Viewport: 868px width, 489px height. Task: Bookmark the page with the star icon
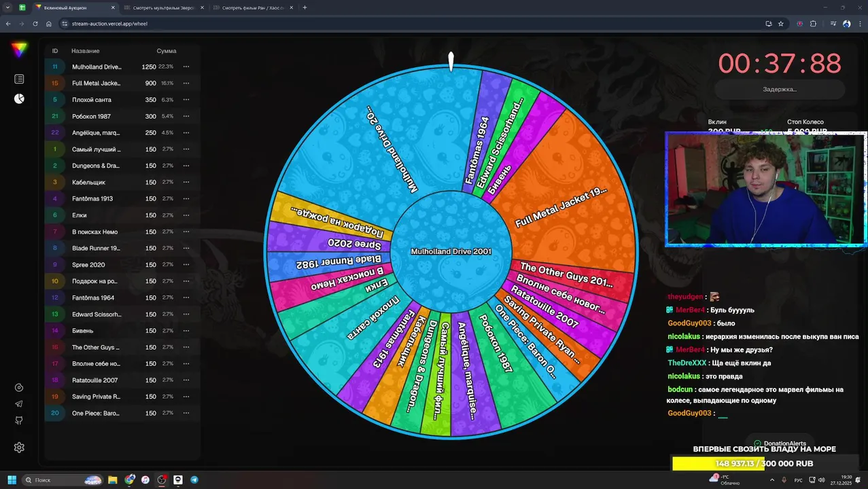tap(781, 23)
